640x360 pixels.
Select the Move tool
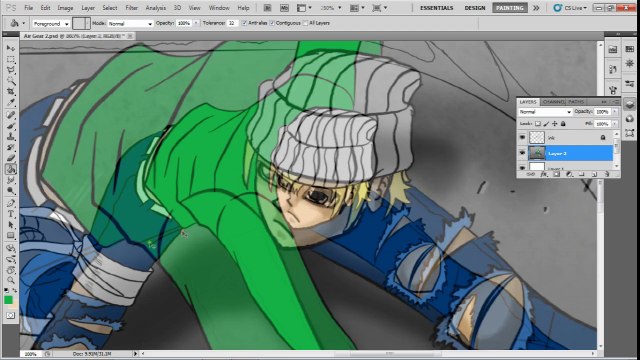(x=11, y=48)
